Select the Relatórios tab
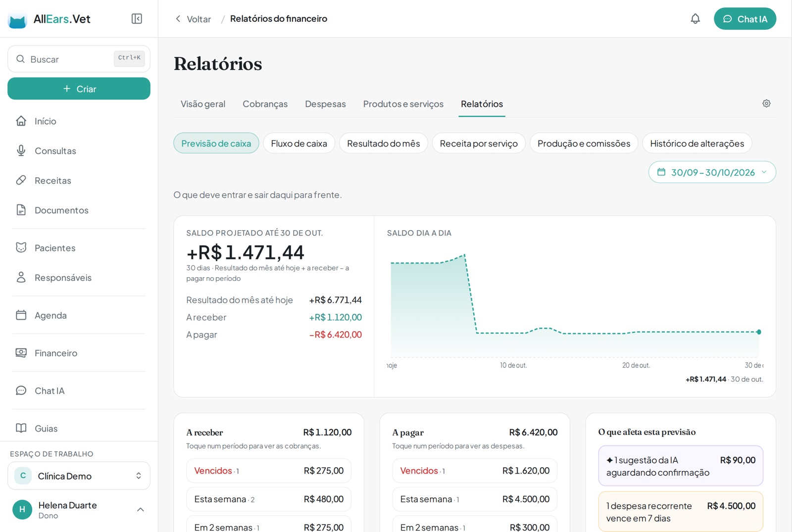The image size is (792, 532). (482, 104)
